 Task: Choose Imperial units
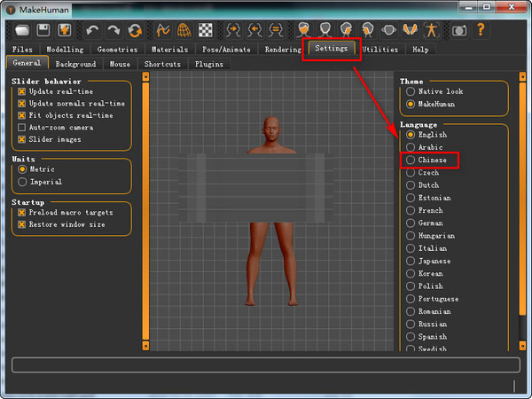[22, 182]
